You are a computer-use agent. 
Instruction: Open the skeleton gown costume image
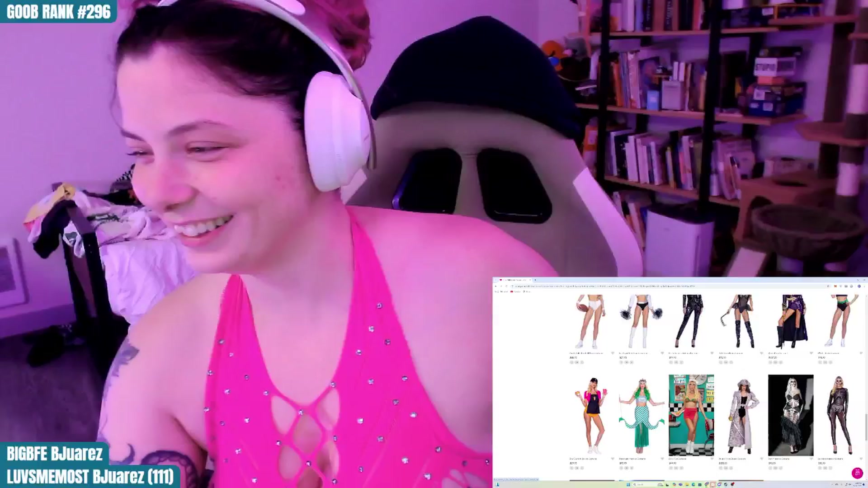coord(791,415)
